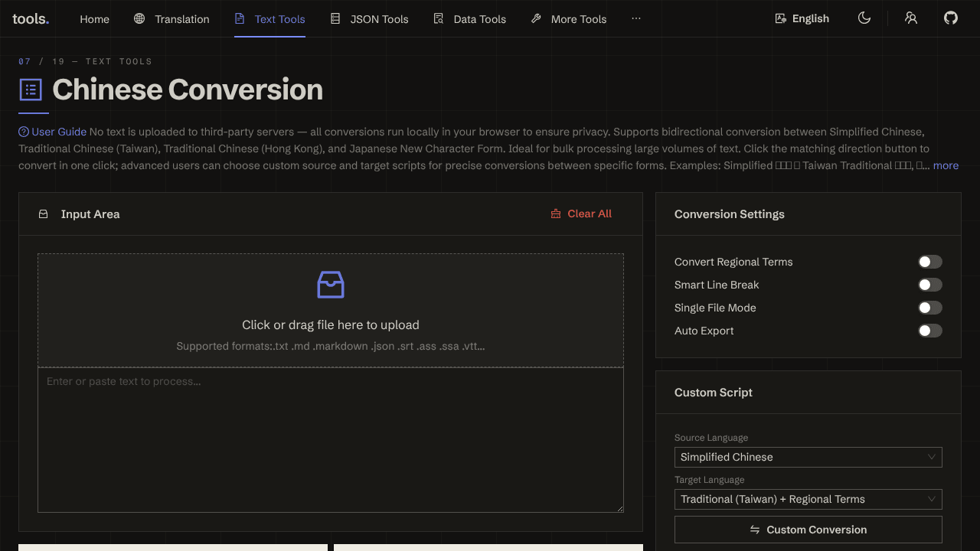980x551 pixels.
Task: Click the Text Tools document icon
Action: pos(240,18)
